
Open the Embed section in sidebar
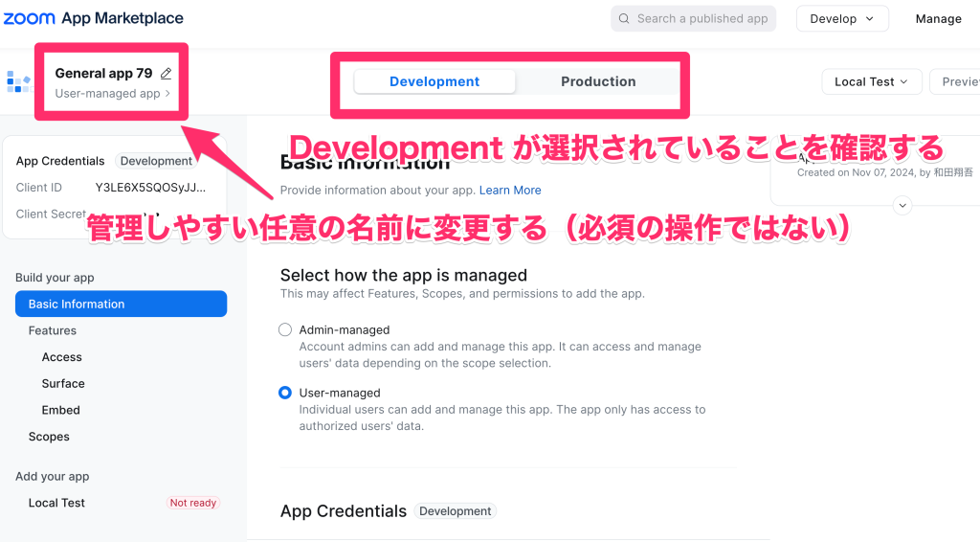pyautogui.click(x=61, y=410)
